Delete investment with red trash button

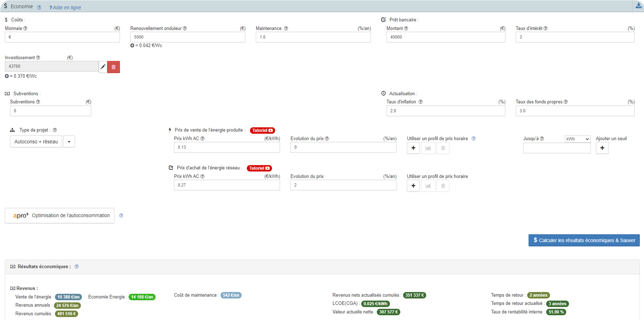click(x=113, y=67)
